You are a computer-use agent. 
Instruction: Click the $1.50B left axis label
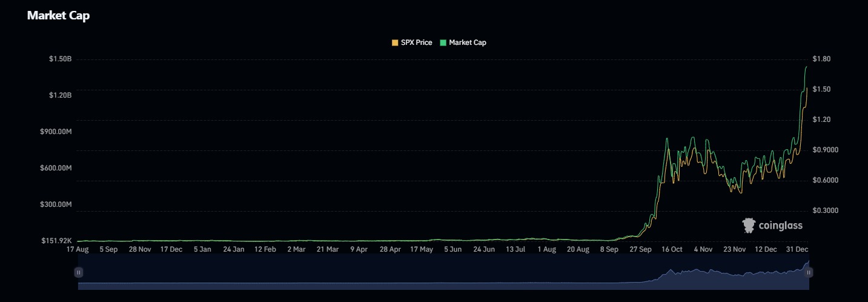click(x=60, y=59)
